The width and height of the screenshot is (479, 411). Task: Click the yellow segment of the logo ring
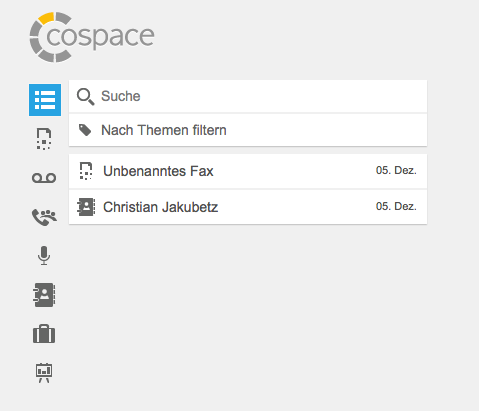[x=46, y=18]
